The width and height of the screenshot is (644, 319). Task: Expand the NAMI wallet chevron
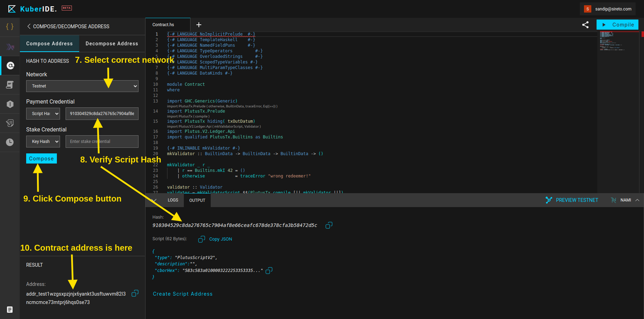[637, 200]
